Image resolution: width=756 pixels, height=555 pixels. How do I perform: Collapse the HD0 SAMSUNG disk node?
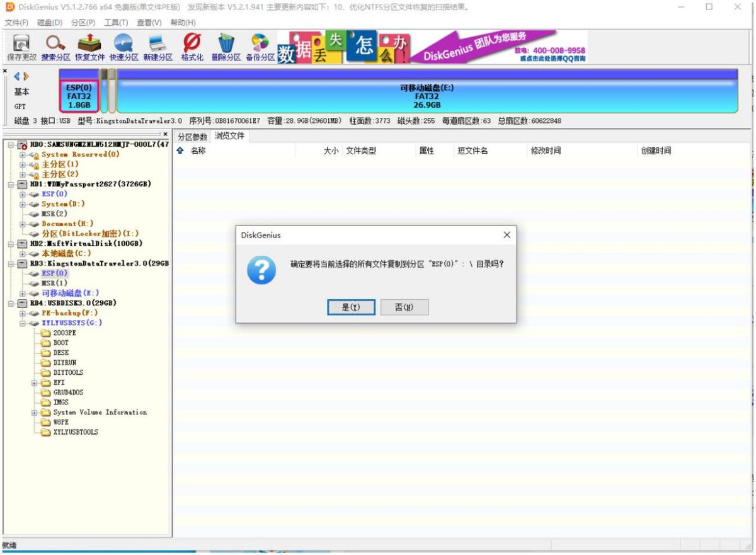pos(11,145)
